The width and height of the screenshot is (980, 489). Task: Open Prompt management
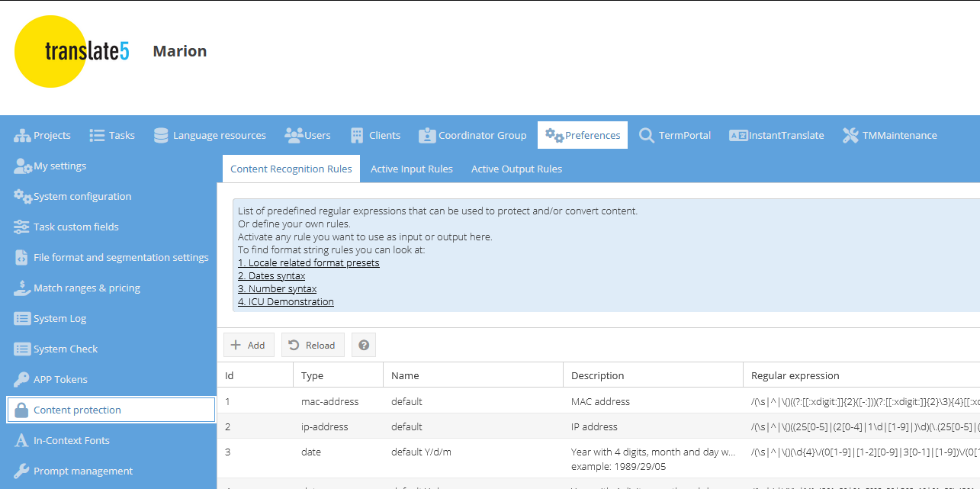pyautogui.click(x=111, y=471)
